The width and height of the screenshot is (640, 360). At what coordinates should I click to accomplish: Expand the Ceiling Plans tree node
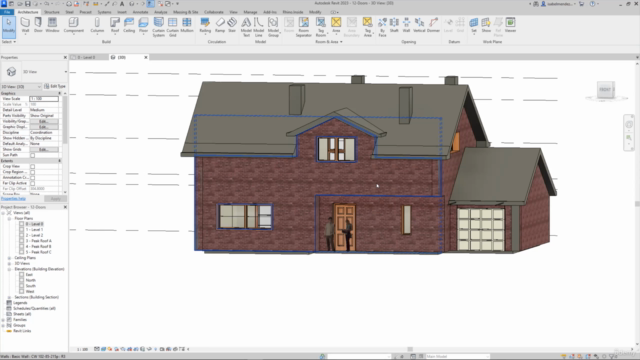(9, 258)
